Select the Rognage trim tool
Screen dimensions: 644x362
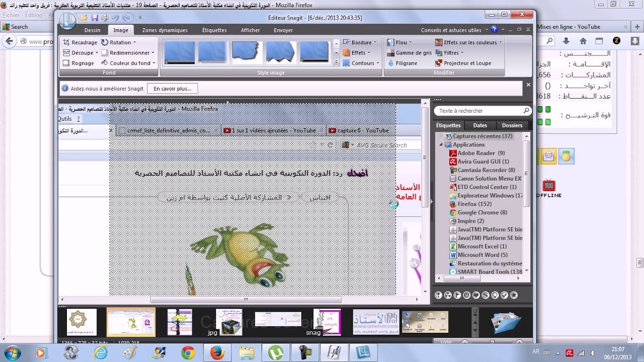point(78,63)
